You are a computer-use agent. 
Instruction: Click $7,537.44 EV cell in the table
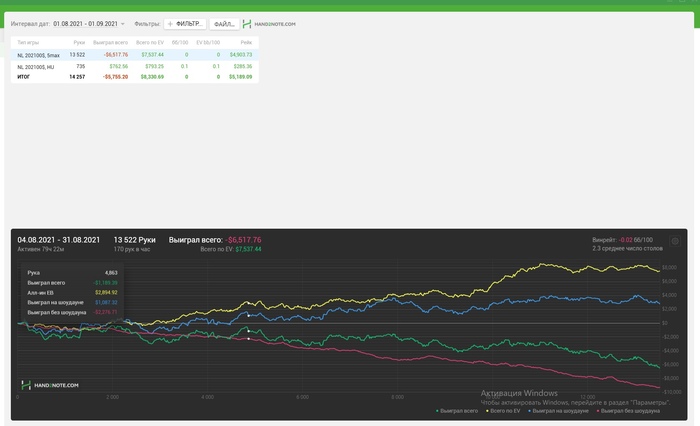[153, 55]
